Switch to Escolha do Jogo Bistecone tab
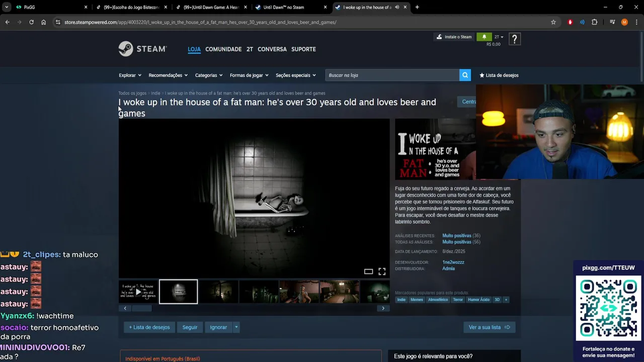The height and width of the screenshot is (362, 644). coord(132,7)
